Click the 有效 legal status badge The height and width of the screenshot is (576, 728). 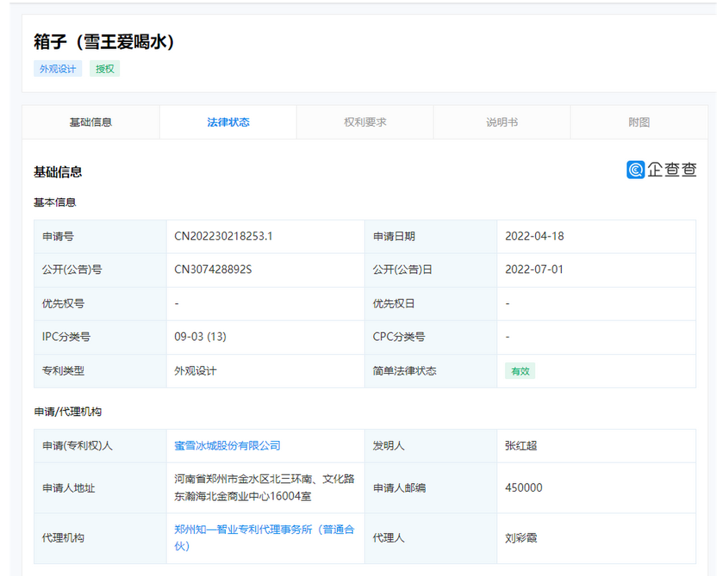pyautogui.click(x=520, y=371)
